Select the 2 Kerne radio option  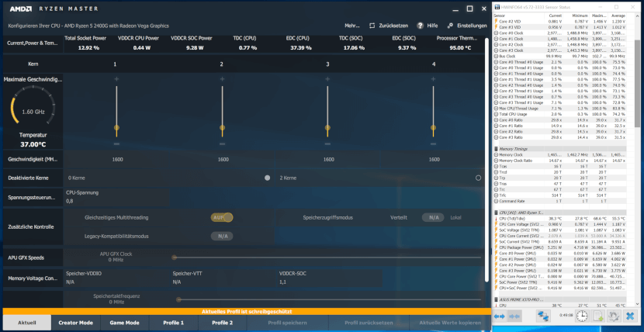[x=478, y=178]
